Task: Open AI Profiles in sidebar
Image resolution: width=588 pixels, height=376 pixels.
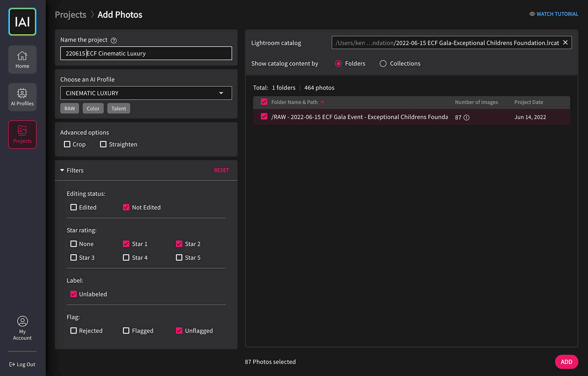Action: [x=22, y=97]
